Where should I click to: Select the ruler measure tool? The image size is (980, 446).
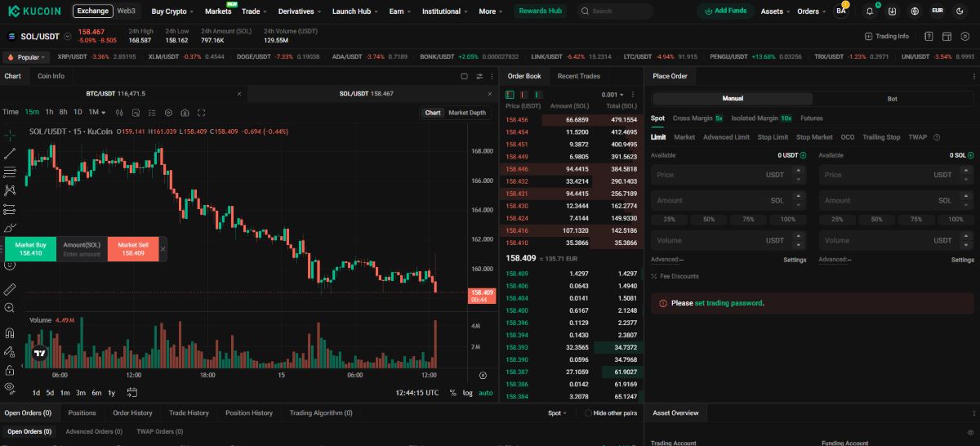(10, 289)
